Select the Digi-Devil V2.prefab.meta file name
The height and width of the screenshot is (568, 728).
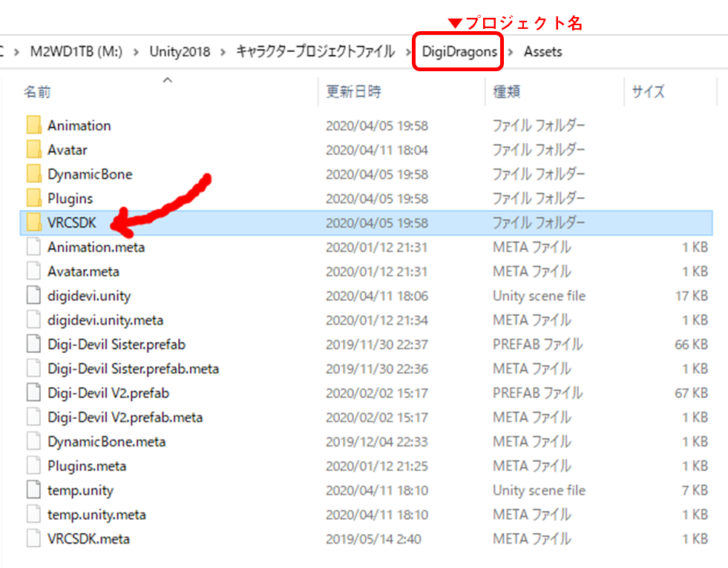coord(125,417)
